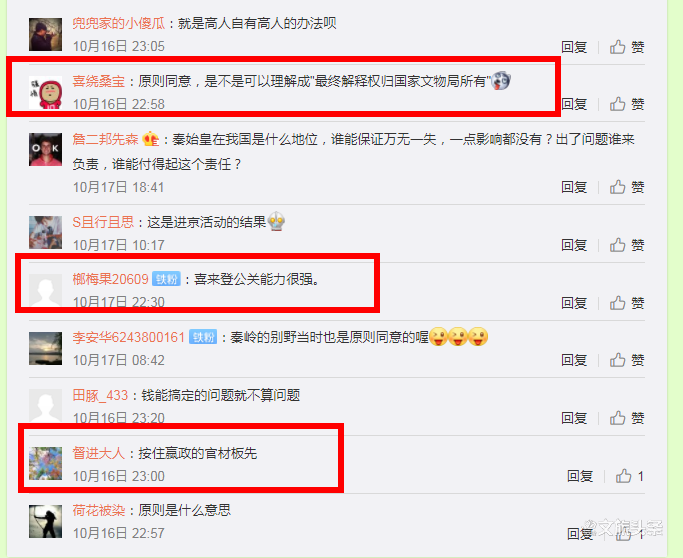Like the comment by 兜兜家的小傻瓜

point(626,47)
